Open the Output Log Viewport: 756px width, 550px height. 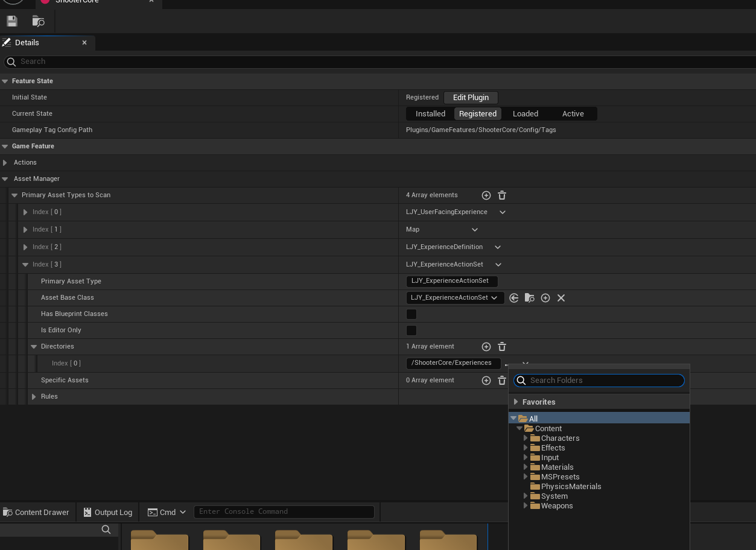click(108, 512)
